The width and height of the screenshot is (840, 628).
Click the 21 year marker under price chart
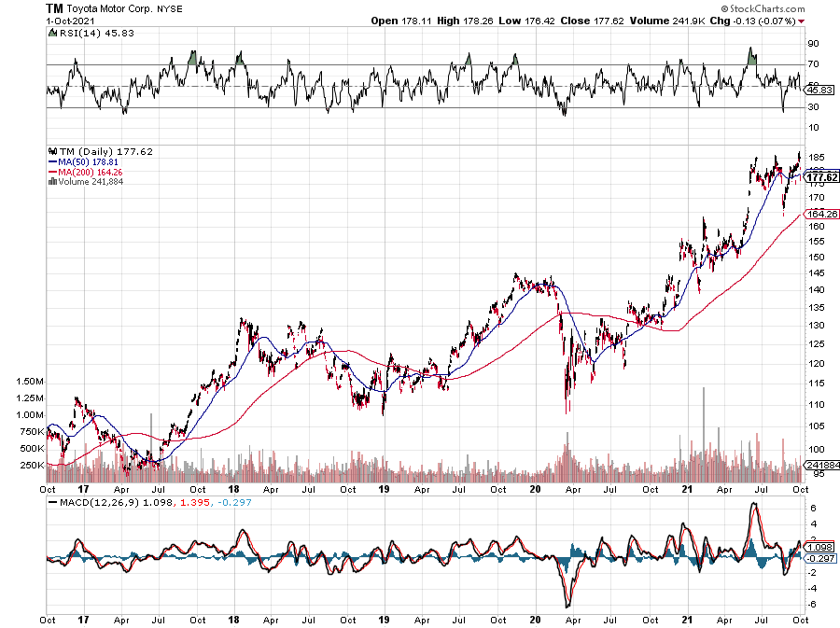[x=687, y=489]
